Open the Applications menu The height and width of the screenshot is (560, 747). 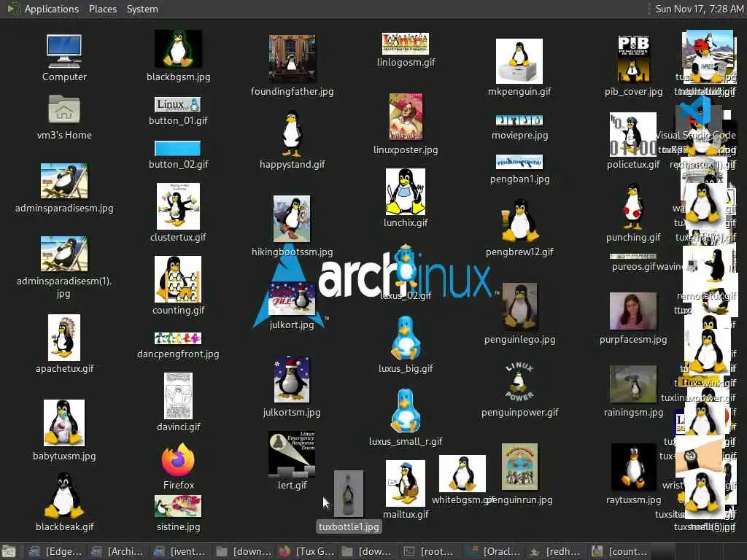click(52, 9)
